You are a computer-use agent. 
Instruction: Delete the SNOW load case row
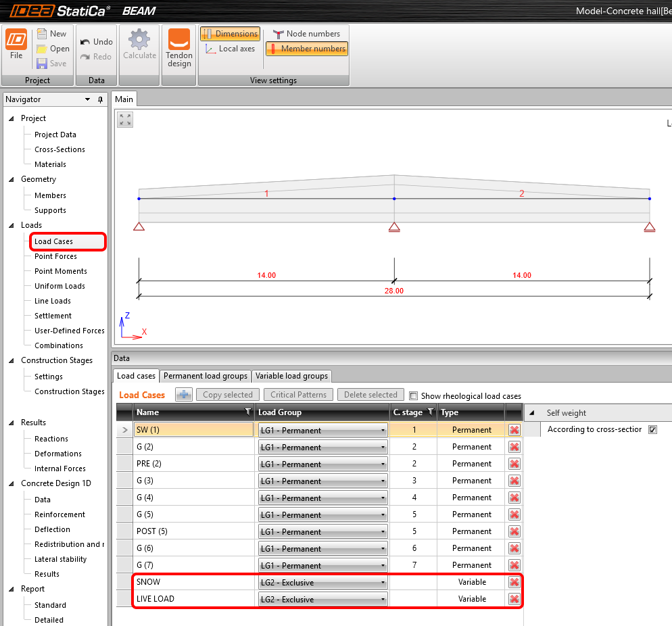pyautogui.click(x=514, y=582)
